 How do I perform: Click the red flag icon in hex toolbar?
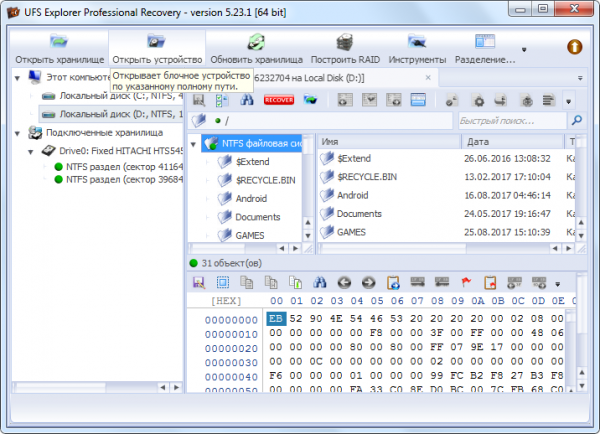click(466, 283)
